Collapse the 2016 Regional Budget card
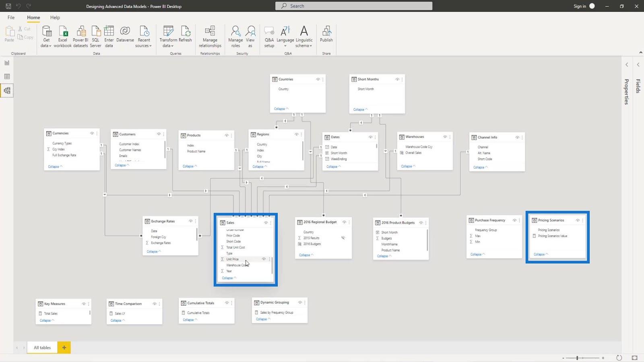 click(x=306, y=255)
